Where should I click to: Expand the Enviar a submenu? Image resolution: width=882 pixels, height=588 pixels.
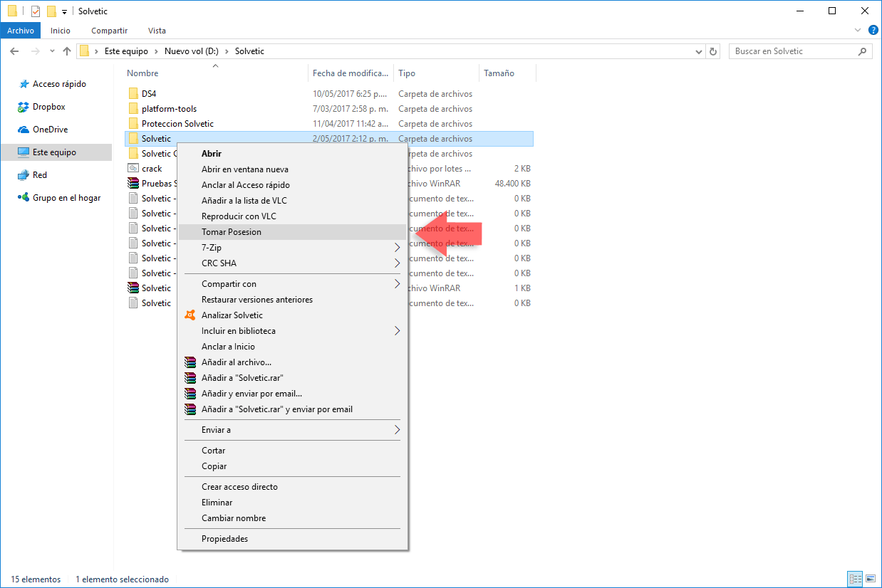[292, 430]
